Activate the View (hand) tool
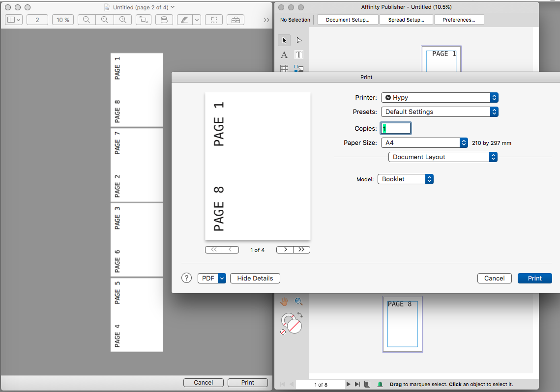Viewport: 560px width, 392px height. point(284,302)
